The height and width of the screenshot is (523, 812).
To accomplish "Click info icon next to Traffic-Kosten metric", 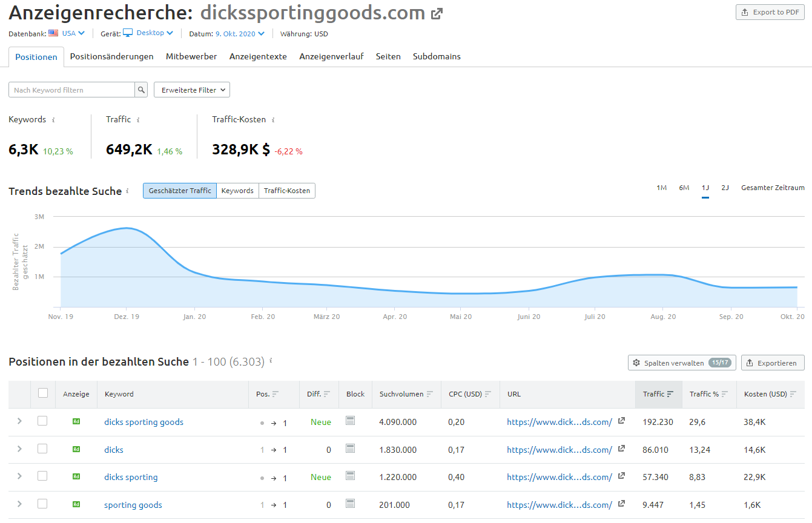I will point(273,120).
